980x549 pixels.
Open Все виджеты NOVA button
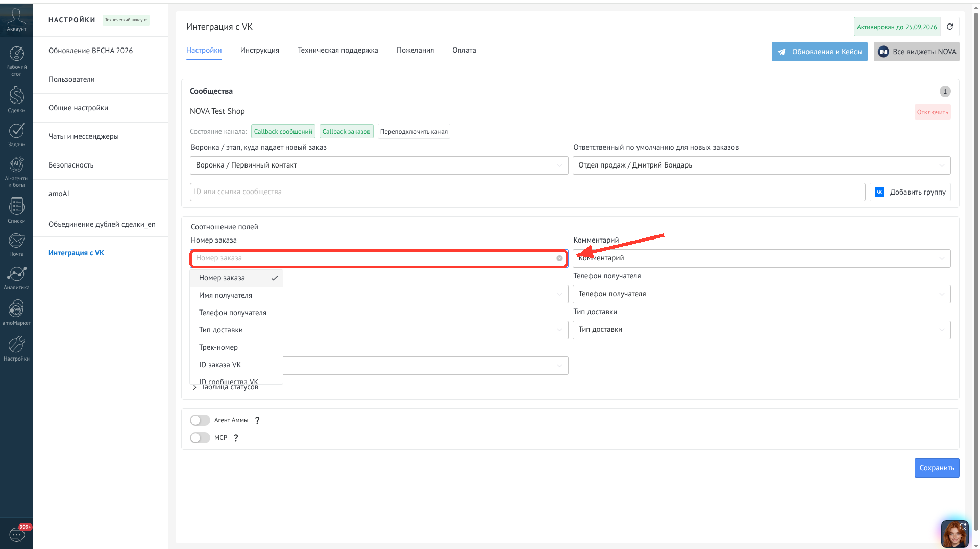pyautogui.click(x=916, y=52)
